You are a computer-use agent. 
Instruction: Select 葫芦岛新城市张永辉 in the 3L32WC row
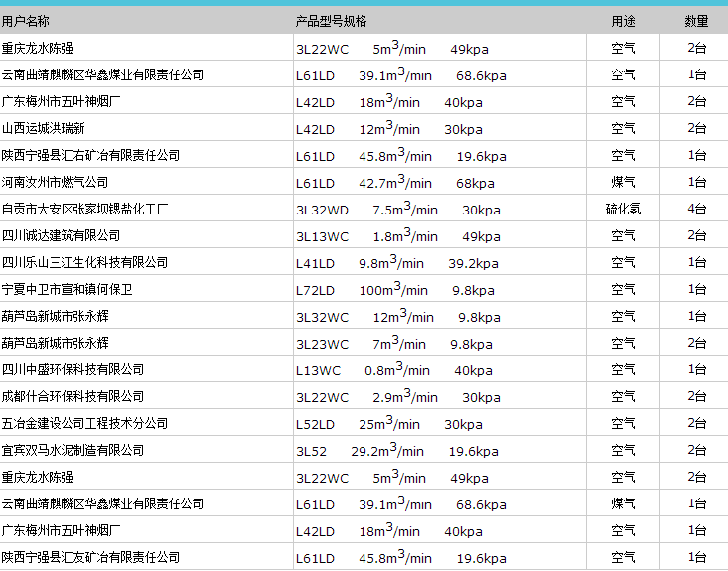[x=56, y=316]
